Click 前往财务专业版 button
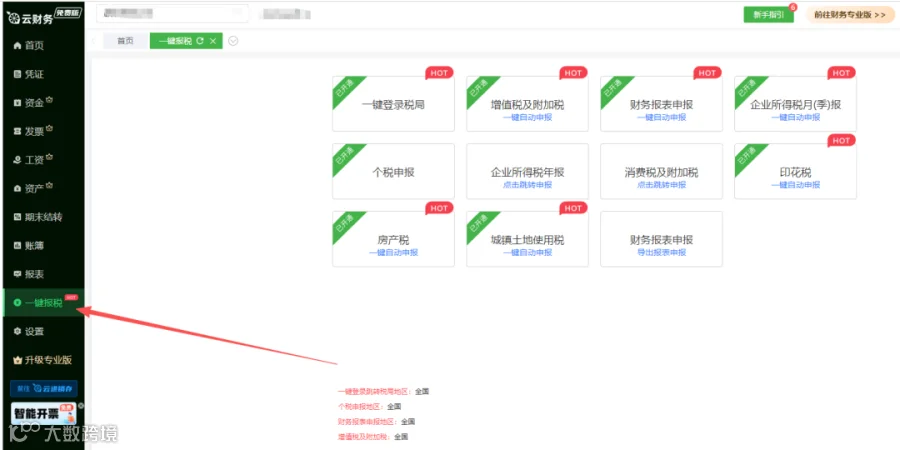 tap(850, 15)
